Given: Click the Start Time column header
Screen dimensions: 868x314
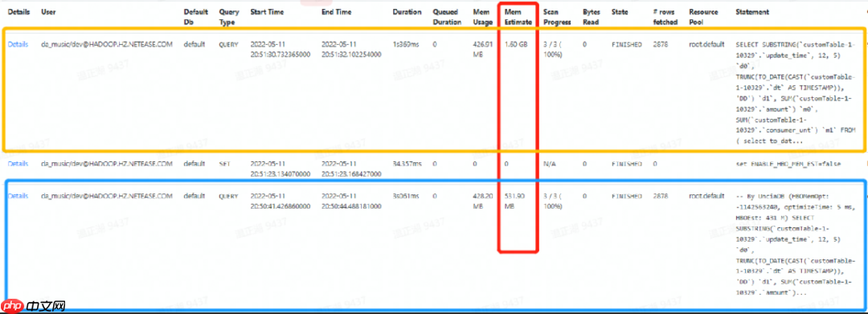Looking at the screenshot, I should 268,12.
